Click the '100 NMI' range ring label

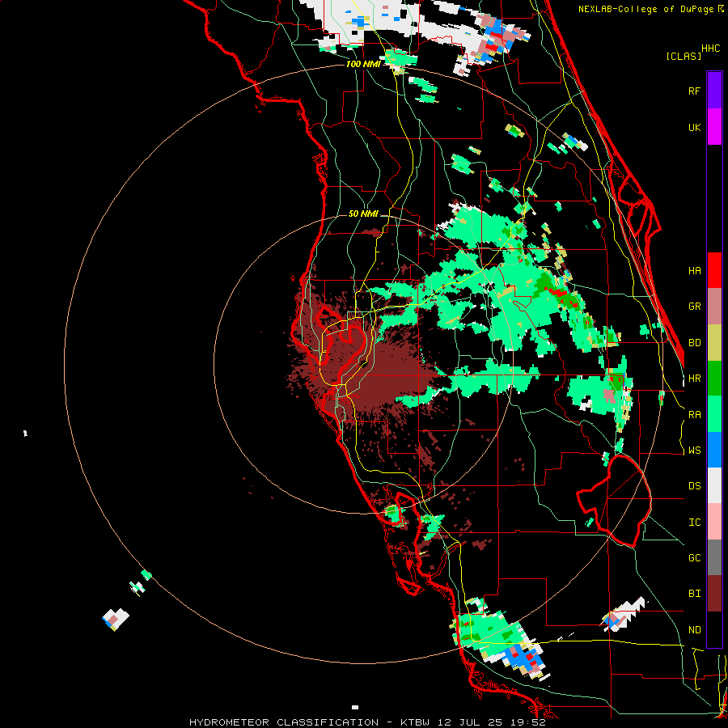362,64
